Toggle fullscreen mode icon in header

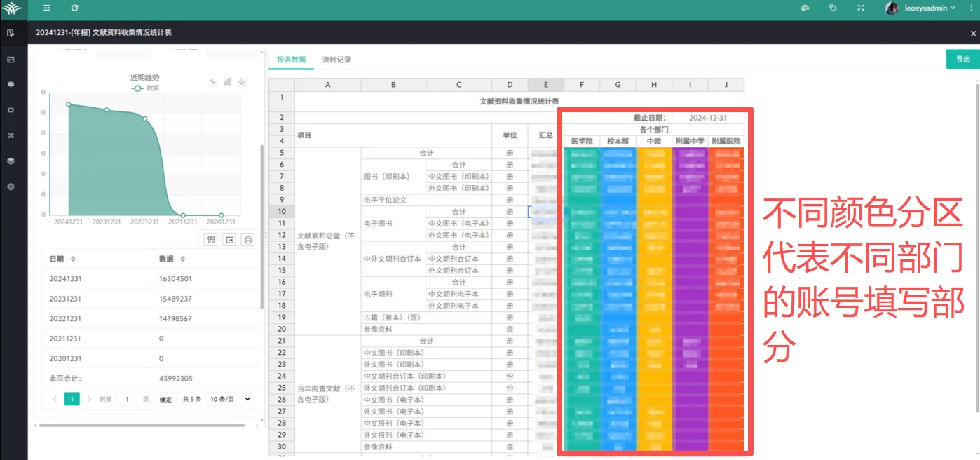click(x=861, y=8)
